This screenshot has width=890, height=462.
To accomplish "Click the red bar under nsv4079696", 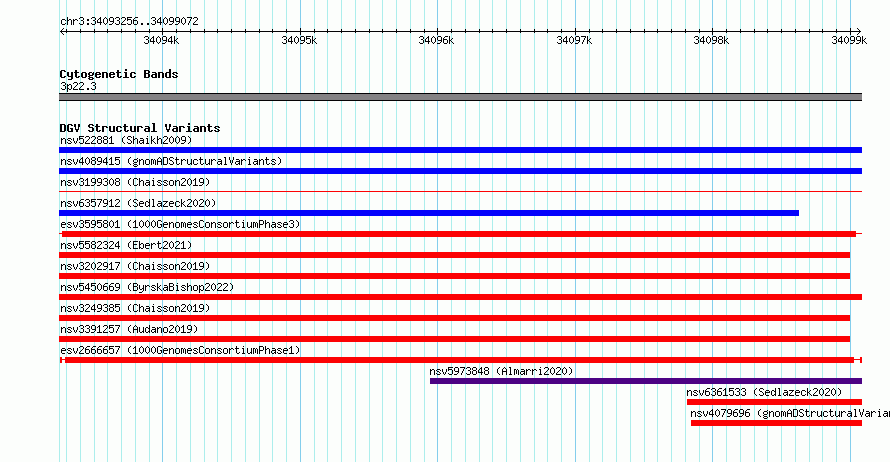I will [x=776, y=423].
